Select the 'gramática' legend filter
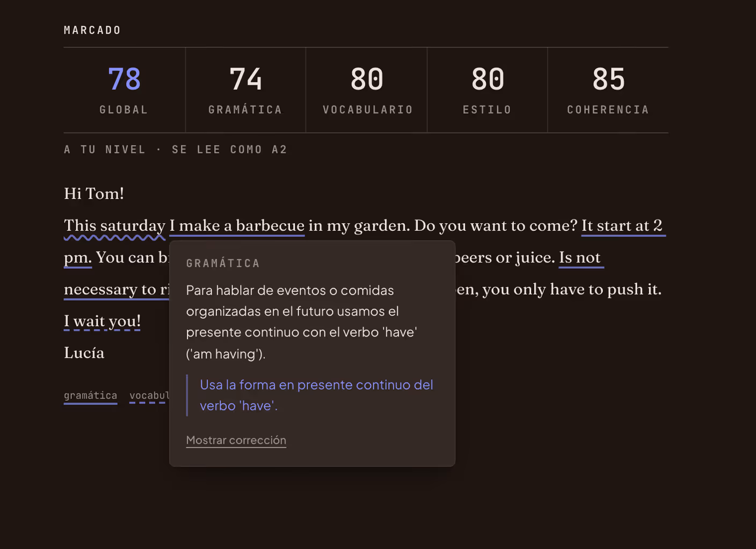This screenshot has width=756, height=549. [90, 396]
